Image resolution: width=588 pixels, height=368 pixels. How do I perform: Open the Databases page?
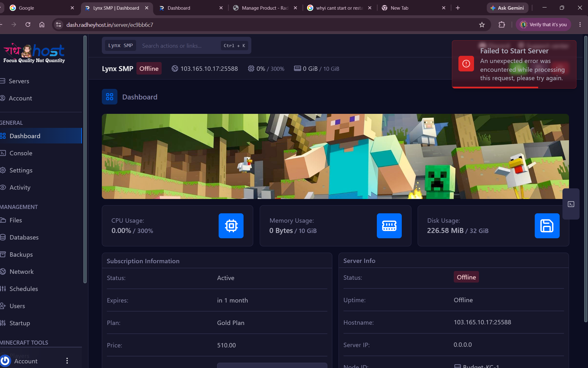coord(24,237)
